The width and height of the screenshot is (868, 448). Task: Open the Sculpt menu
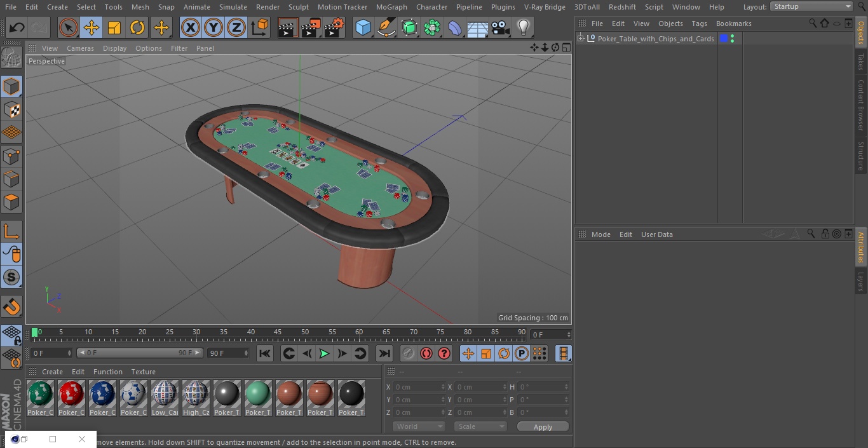pos(298,7)
